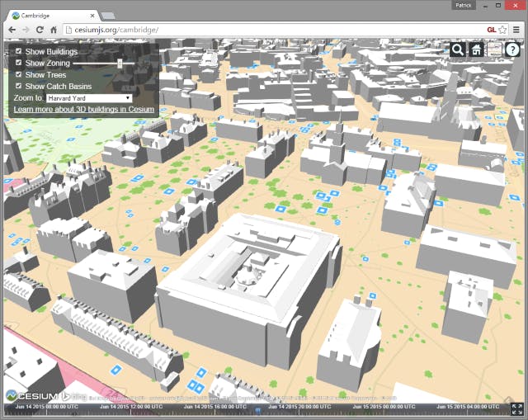Open the Chrome hamburger menu

pyautogui.click(x=516, y=30)
